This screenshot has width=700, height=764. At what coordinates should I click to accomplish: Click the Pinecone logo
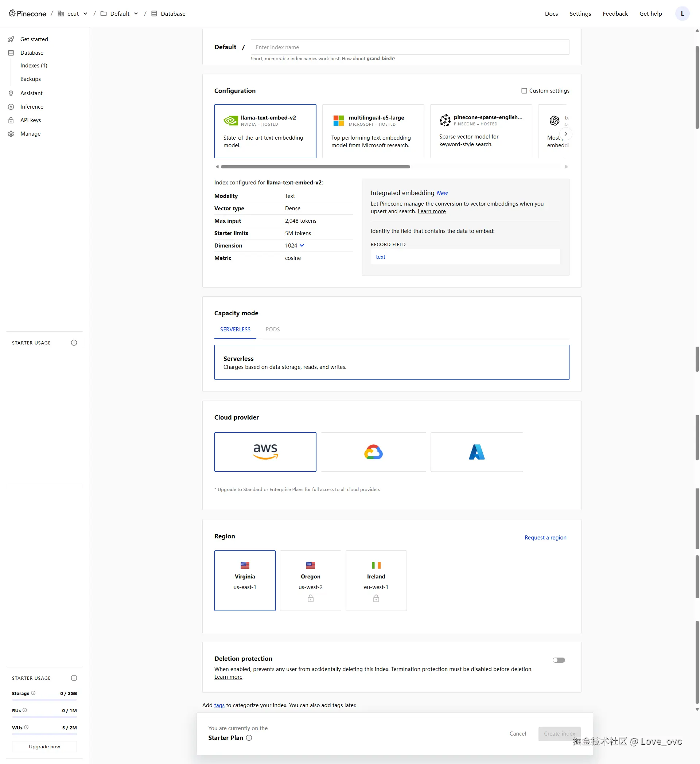click(x=28, y=13)
